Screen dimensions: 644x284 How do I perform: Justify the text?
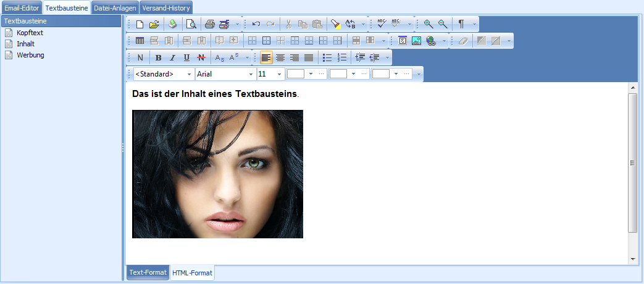point(309,57)
